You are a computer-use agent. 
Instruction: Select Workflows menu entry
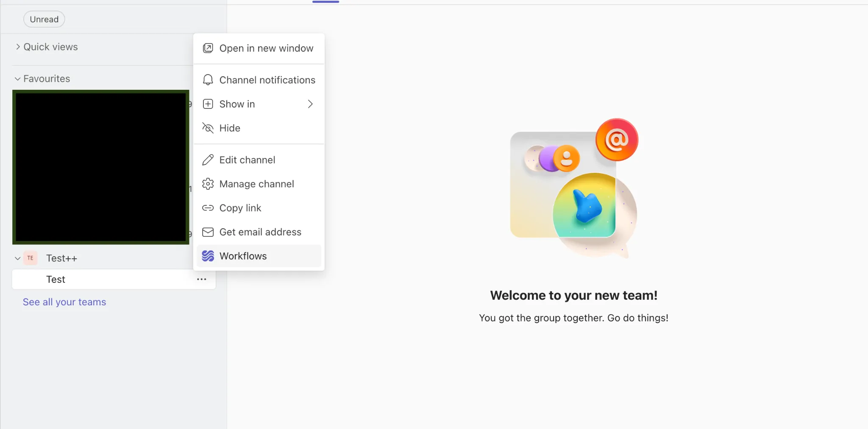click(259, 256)
